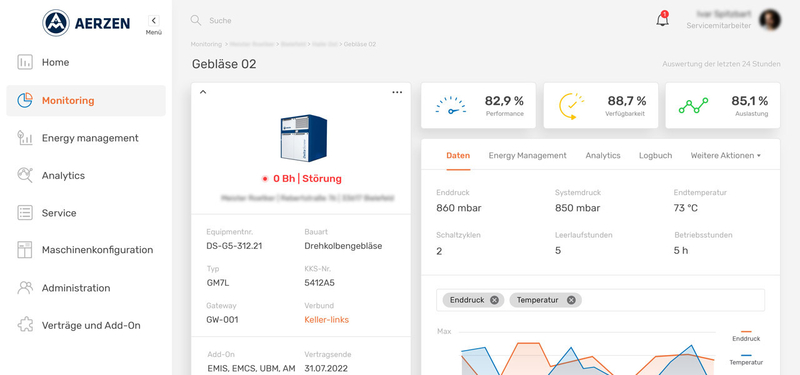Click the search magnifier icon
The height and width of the screenshot is (375, 800).
[196, 20]
